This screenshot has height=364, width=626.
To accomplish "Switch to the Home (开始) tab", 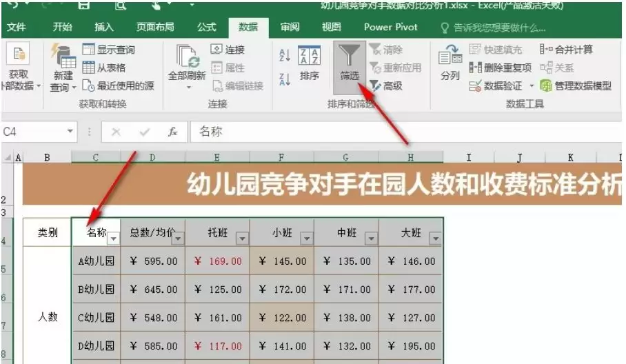I will (x=63, y=27).
